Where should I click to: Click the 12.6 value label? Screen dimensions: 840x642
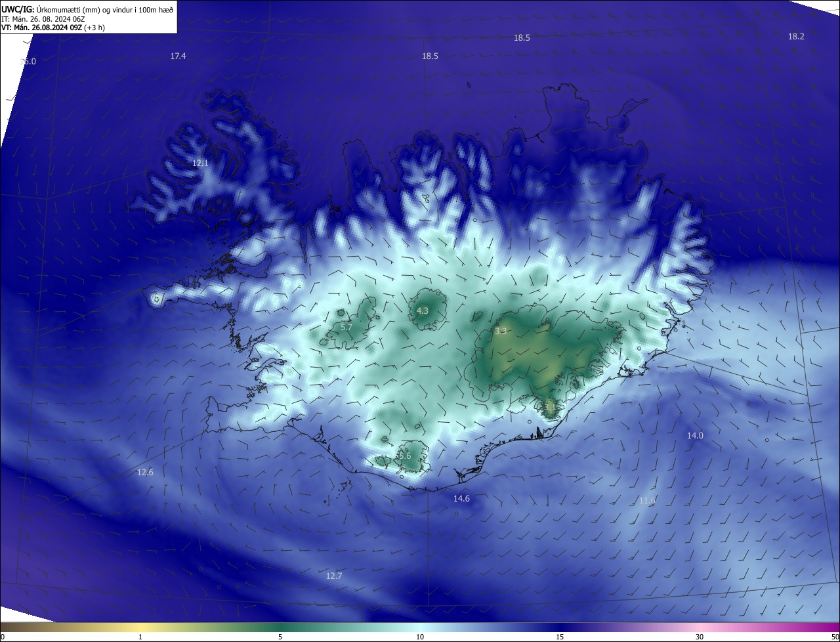click(145, 473)
